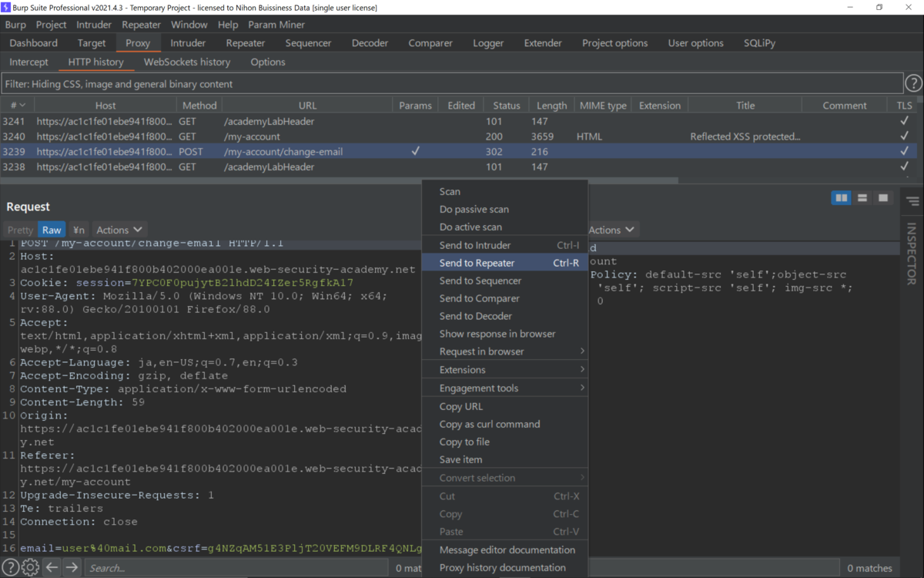This screenshot has width=924, height=578.
Task: Switch to the Extender tab
Action: click(x=543, y=43)
